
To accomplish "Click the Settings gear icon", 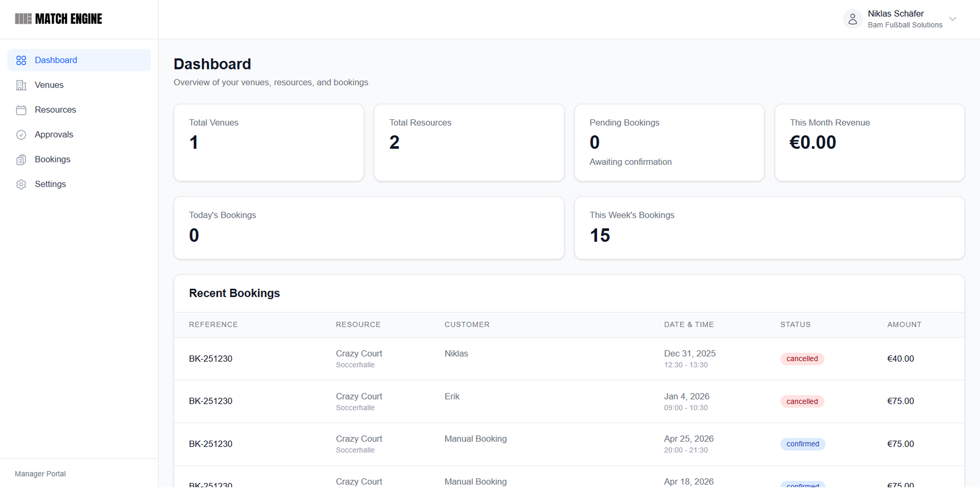I will (x=21, y=184).
